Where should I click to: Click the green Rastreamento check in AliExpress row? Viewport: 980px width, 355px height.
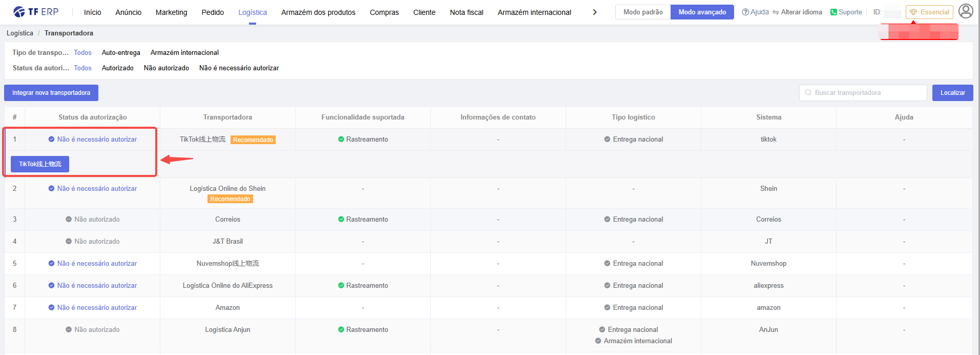coord(341,286)
